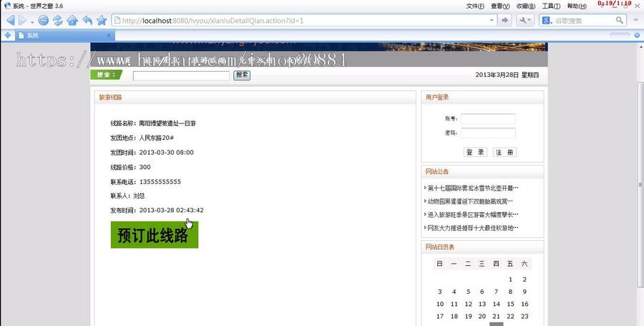The image size is (644, 326).
Task: Click the go arrow next to address bar
Action: (504, 20)
